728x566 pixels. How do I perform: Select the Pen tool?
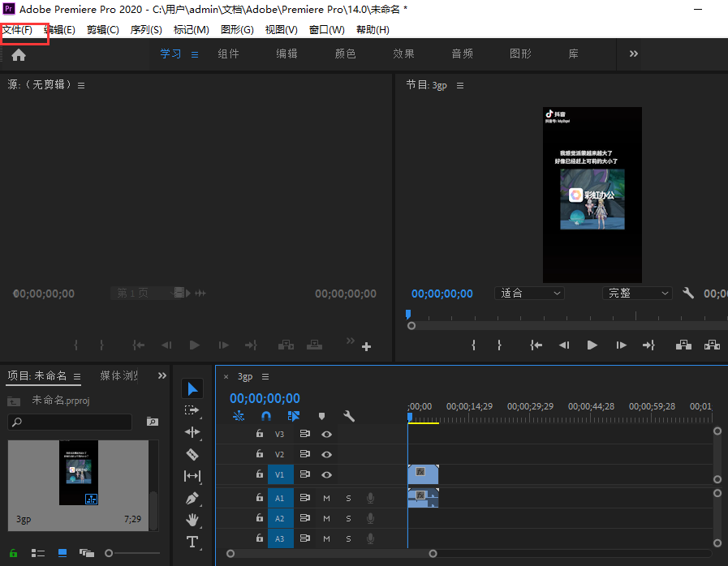tap(192, 498)
